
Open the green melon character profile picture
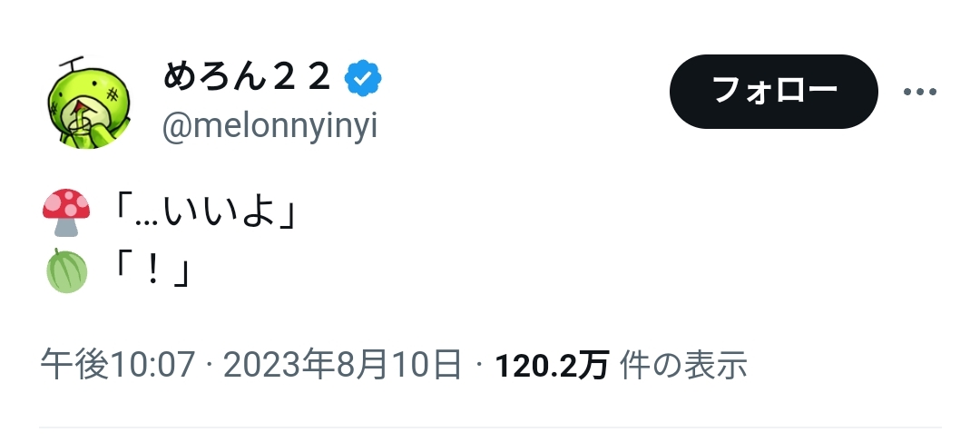pos(89,103)
